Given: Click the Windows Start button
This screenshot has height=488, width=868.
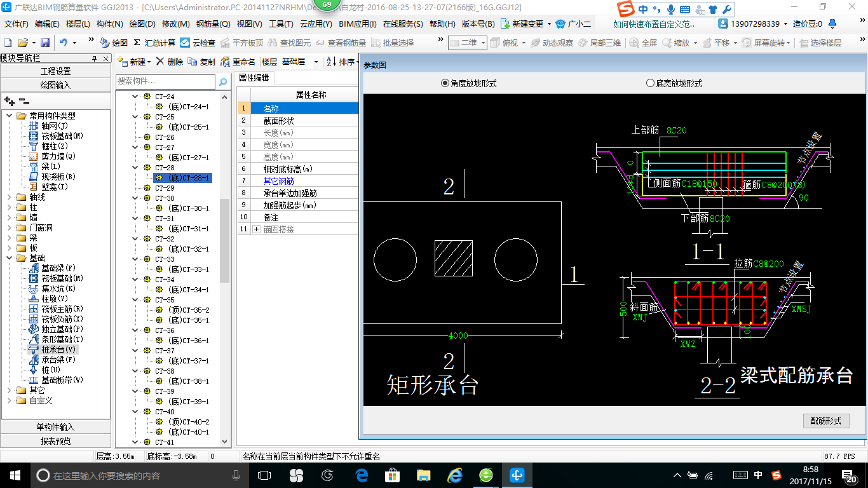Looking at the screenshot, I should [x=15, y=475].
